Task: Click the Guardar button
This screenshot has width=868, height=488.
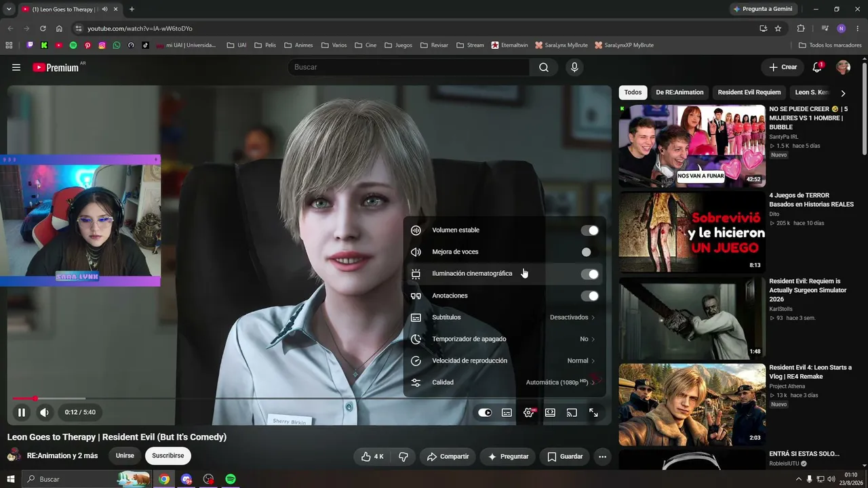Action: tap(565, 456)
